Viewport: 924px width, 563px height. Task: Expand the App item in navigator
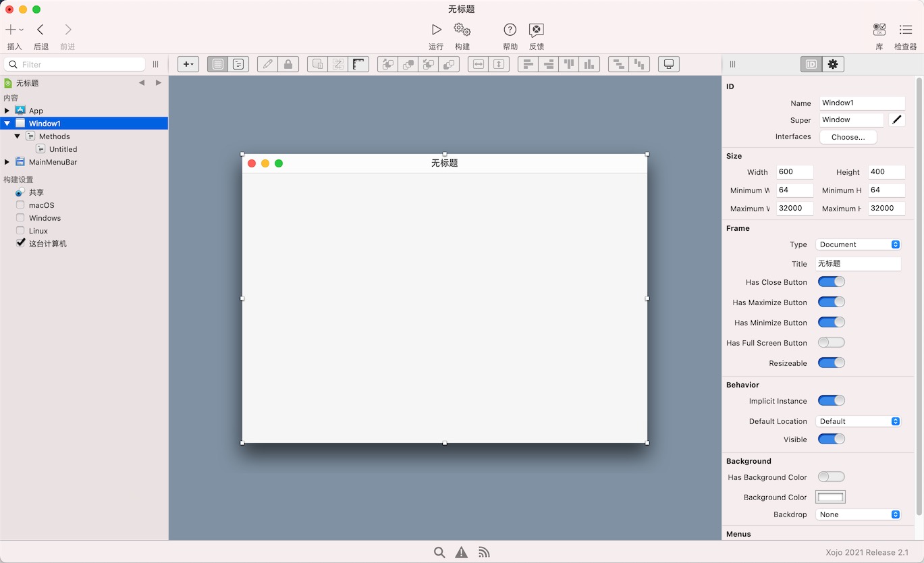click(x=7, y=111)
